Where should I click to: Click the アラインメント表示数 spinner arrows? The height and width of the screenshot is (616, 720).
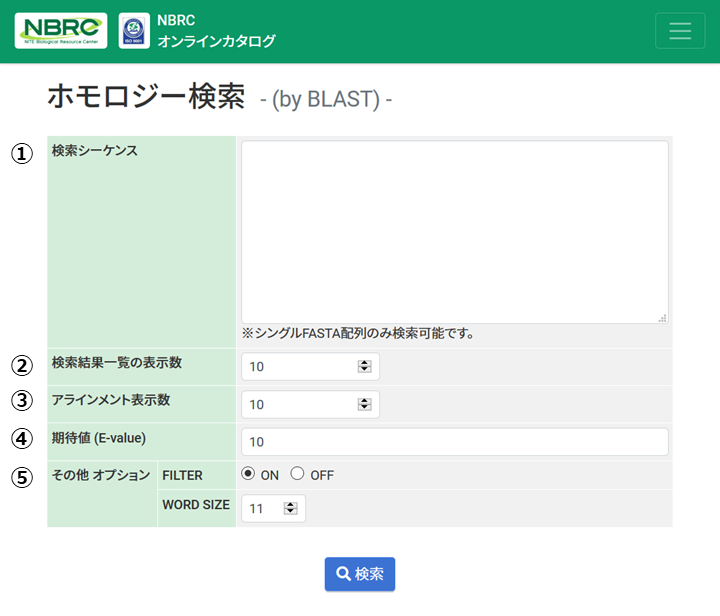tap(364, 404)
